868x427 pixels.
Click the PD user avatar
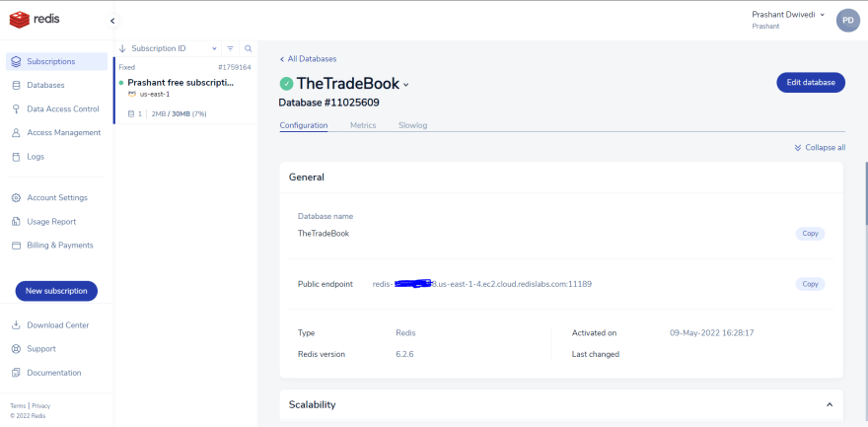coord(847,20)
